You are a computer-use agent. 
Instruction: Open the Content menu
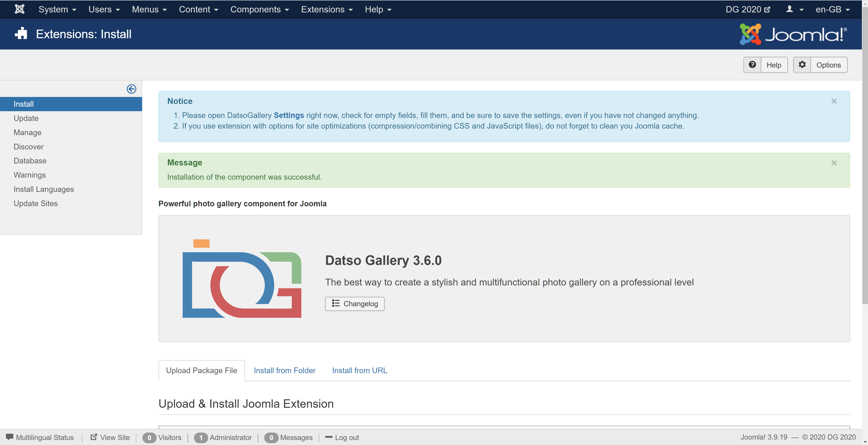(198, 9)
